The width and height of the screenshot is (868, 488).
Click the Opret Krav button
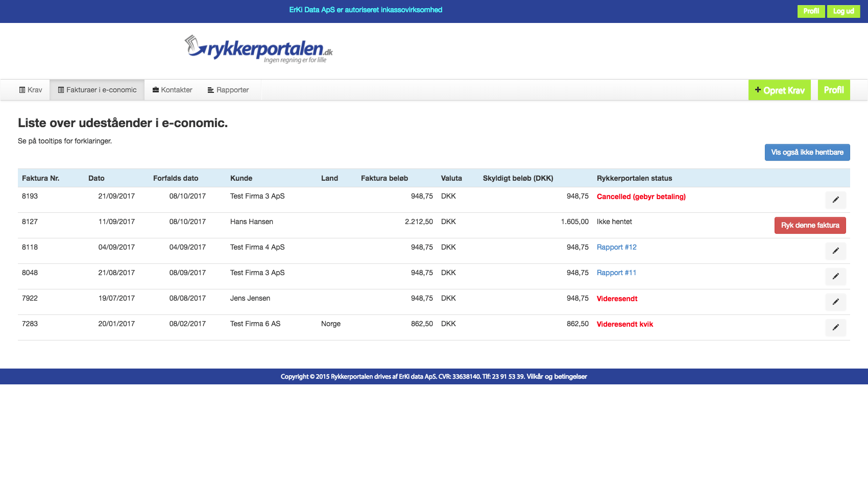(x=779, y=90)
